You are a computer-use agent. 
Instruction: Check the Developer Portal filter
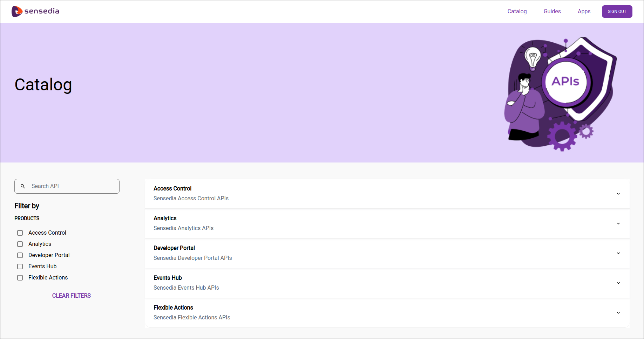(x=20, y=255)
